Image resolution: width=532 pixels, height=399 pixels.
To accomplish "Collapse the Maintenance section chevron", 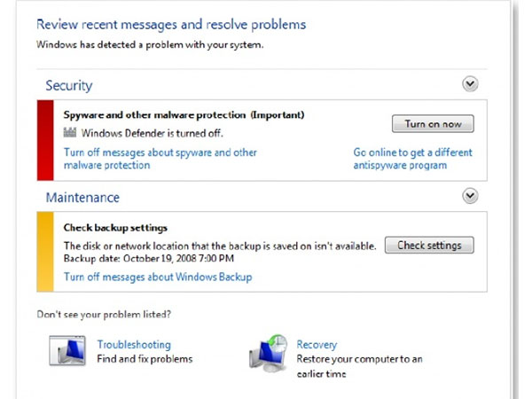I will 470,196.
